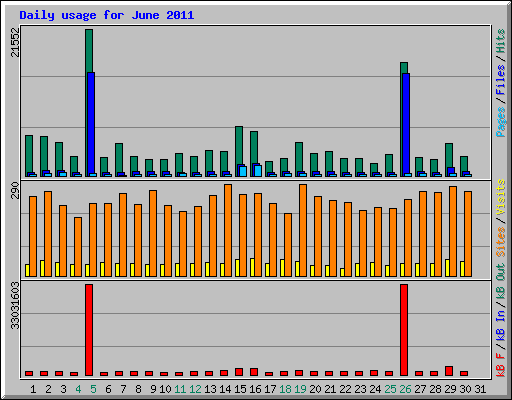Click day 15 on the x-axis

click(x=240, y=389)
